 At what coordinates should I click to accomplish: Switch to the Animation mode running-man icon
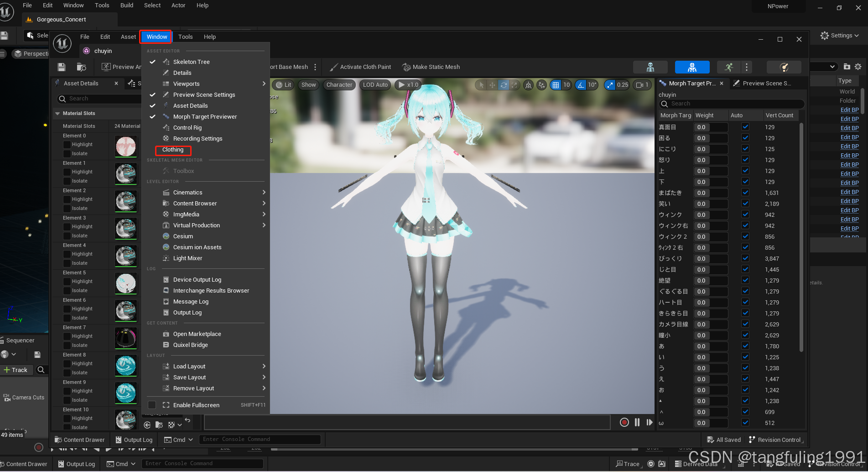tap(729, 67)
